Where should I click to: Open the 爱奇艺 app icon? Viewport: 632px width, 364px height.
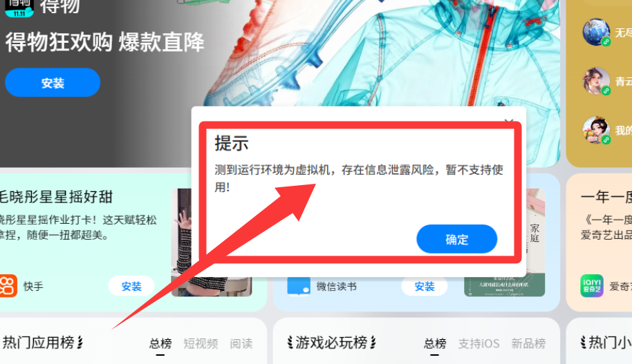point(592,286)
